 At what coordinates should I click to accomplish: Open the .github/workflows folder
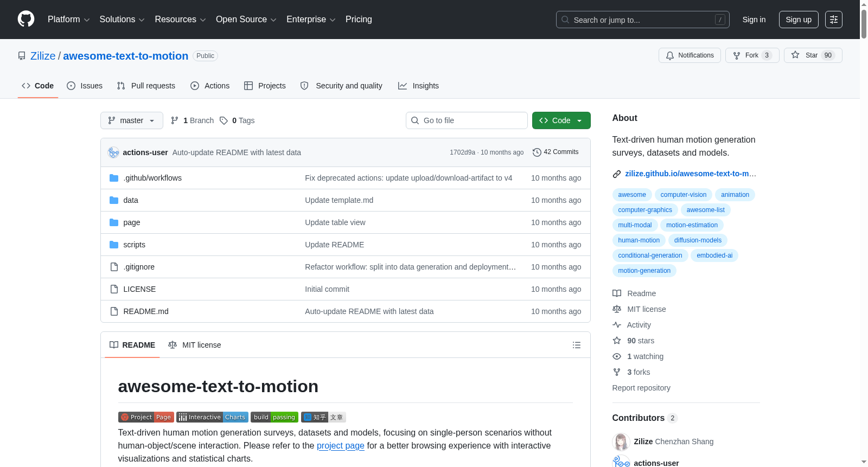coord(152,178)
